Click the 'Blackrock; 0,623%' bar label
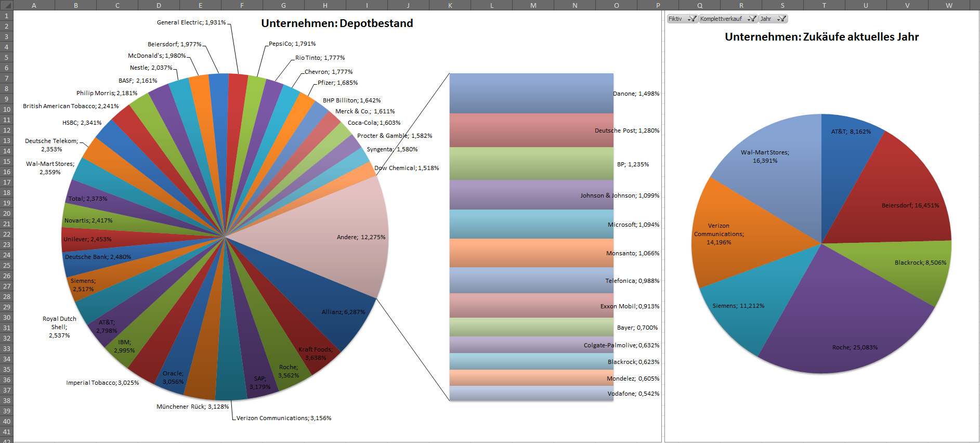This screenshot has width=980, height=443. click(x=633, y=362)
